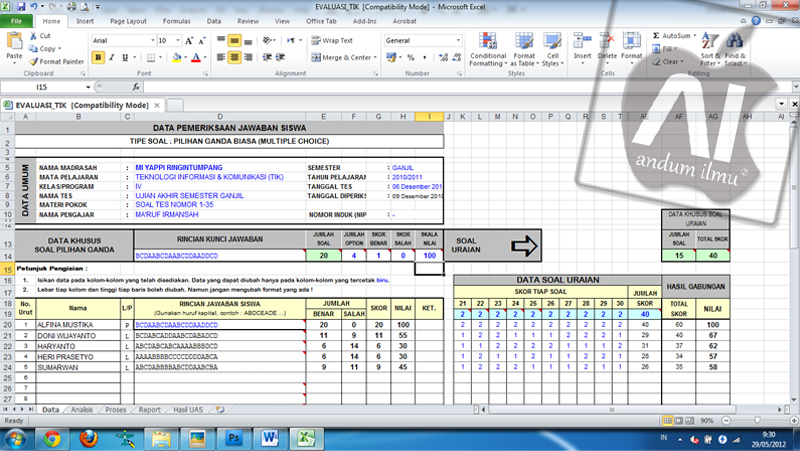
Task: Switch to the Insert ribbon tab
Action: (x=85, y=21)
